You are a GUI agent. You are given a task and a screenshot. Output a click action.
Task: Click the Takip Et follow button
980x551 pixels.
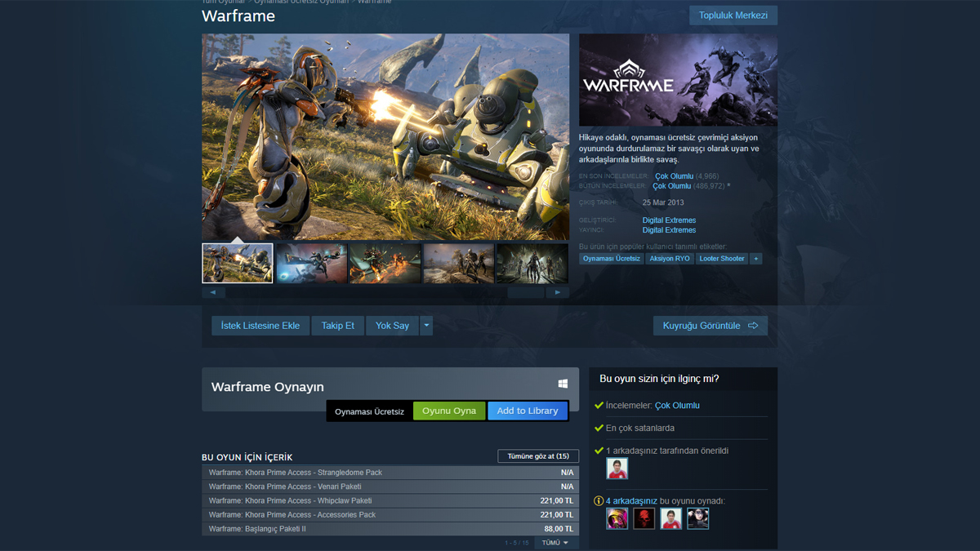337,326
